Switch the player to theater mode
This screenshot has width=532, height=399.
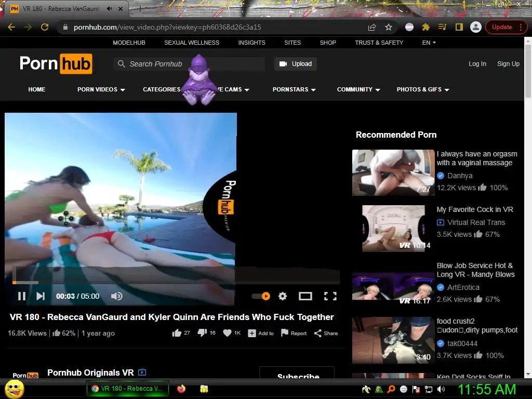coord(305,296)
